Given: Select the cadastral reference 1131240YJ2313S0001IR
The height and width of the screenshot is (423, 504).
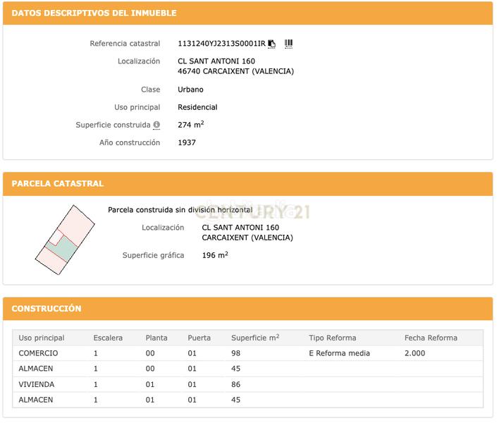Looking at the screenshot, I should (221, 44).
